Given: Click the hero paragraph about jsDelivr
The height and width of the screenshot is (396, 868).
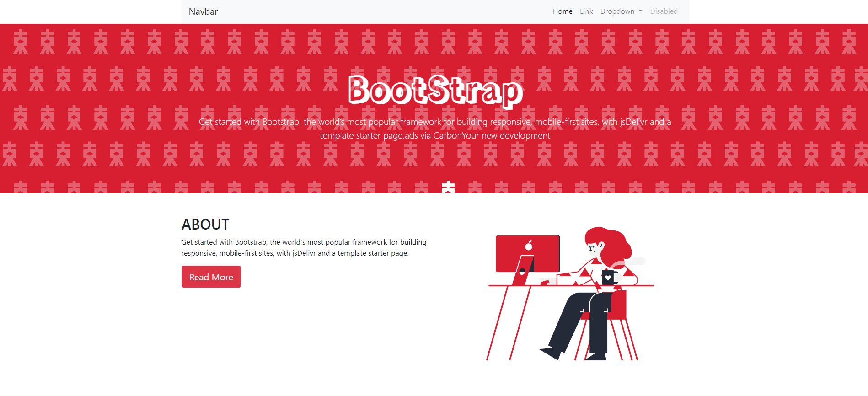Looking at the screenshot, I should pos(434,128).
